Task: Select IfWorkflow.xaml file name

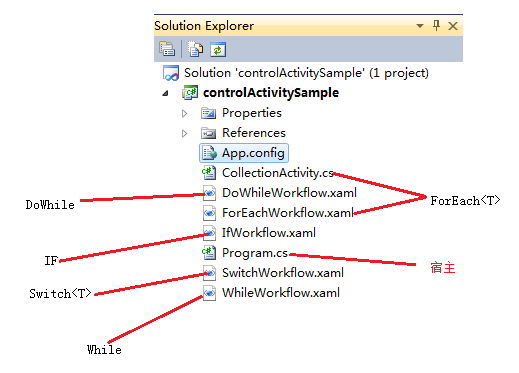Action: (x=269, y=233)
